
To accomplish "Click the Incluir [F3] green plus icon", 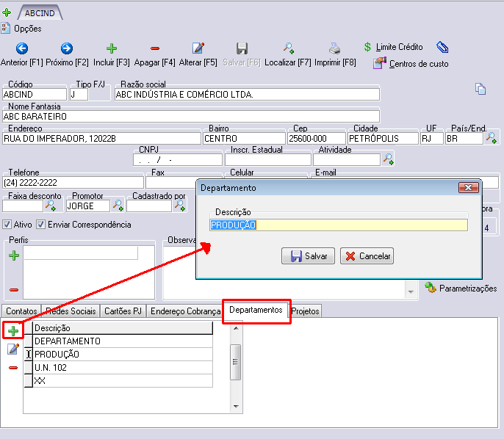I will point(112,48).
